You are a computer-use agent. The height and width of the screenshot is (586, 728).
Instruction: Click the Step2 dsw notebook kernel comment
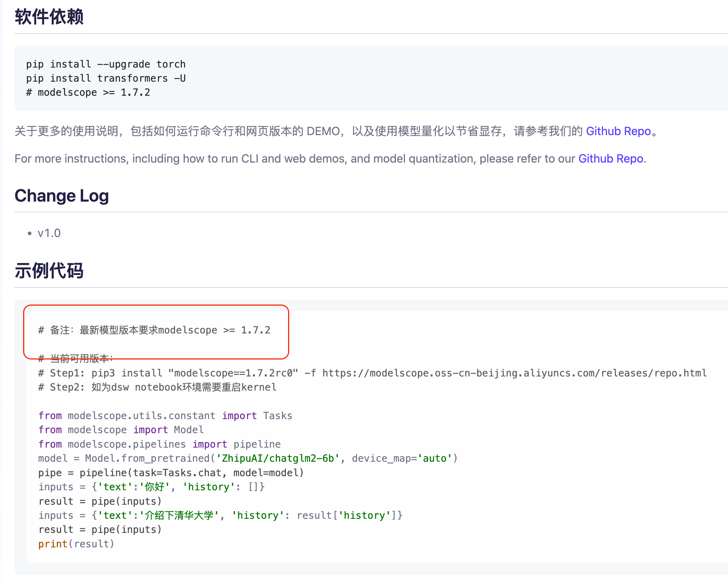click(157, 387)
